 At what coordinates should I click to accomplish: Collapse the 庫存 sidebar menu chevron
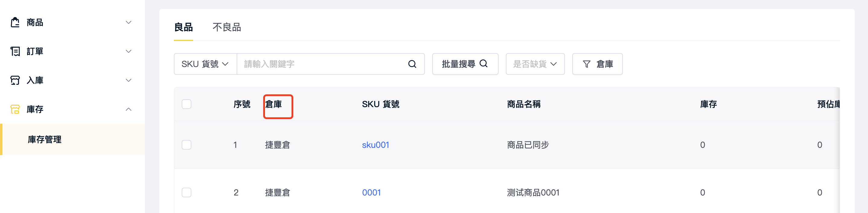point(128,109)
